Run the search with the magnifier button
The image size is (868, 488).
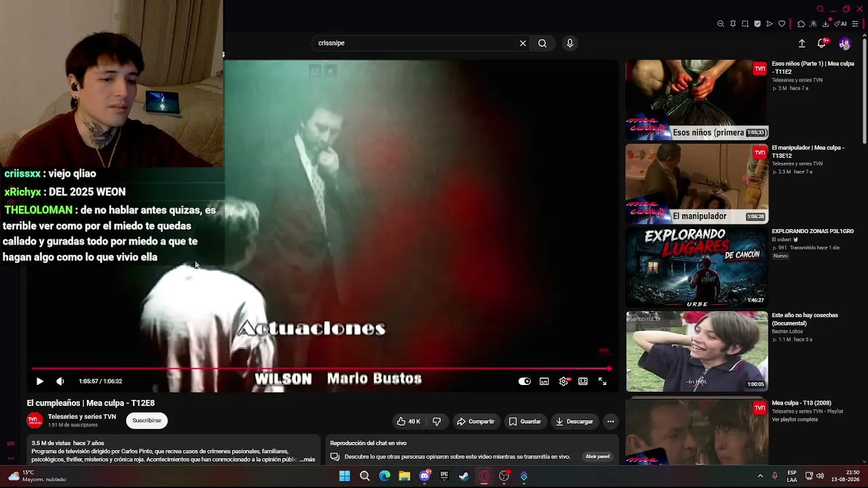(542, 43)
